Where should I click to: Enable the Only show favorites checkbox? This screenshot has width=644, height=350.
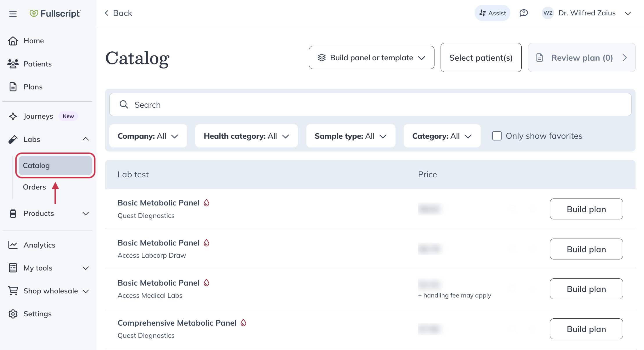point(497,136)
